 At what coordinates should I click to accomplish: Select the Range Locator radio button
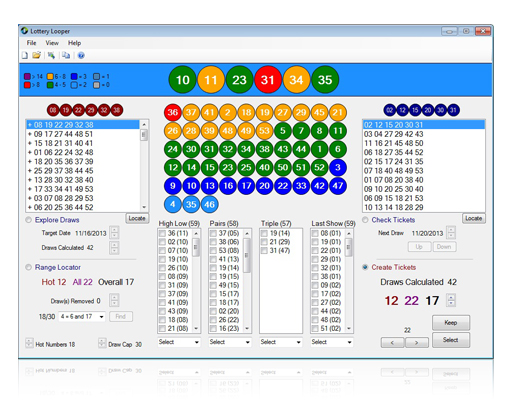[x=29, y=267]
